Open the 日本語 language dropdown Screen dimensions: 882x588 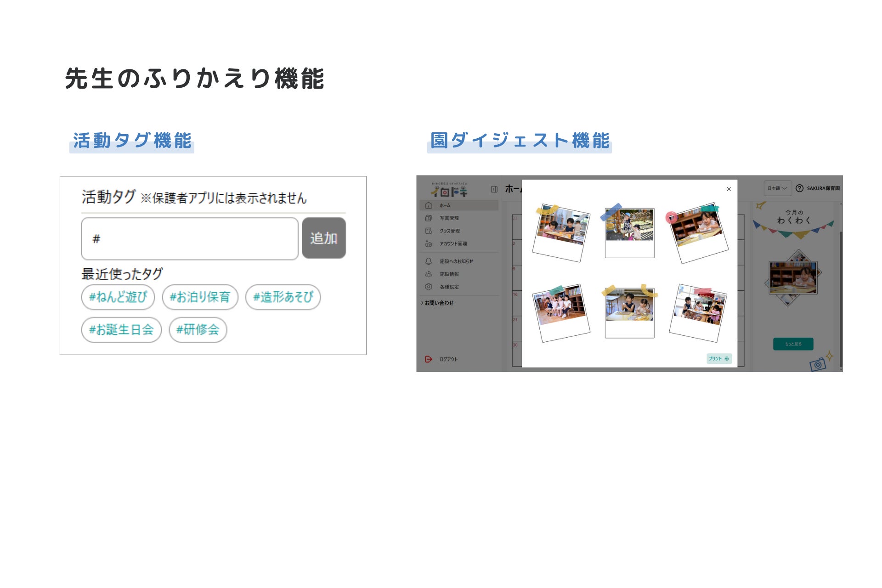click(777, 188)
